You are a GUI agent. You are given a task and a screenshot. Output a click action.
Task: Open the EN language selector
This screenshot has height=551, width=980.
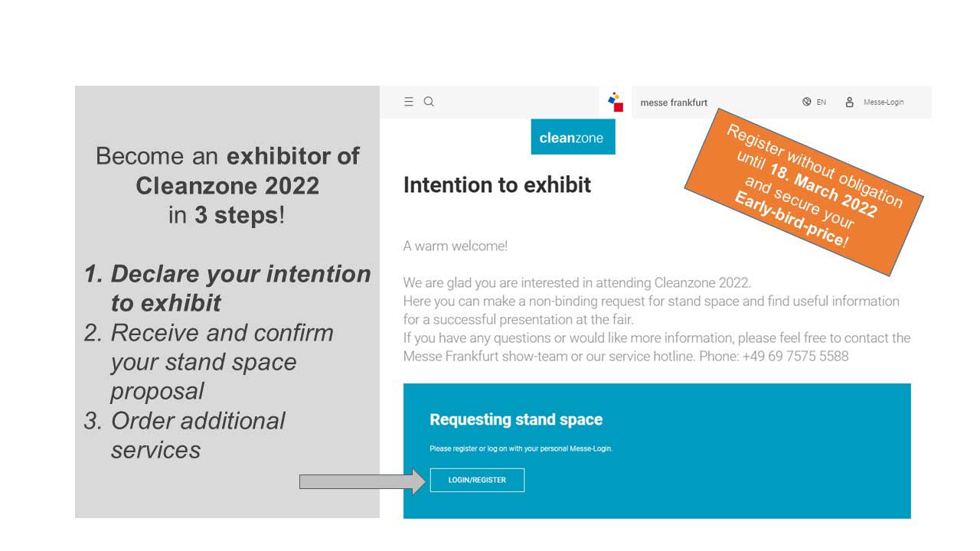click(822, 103)
